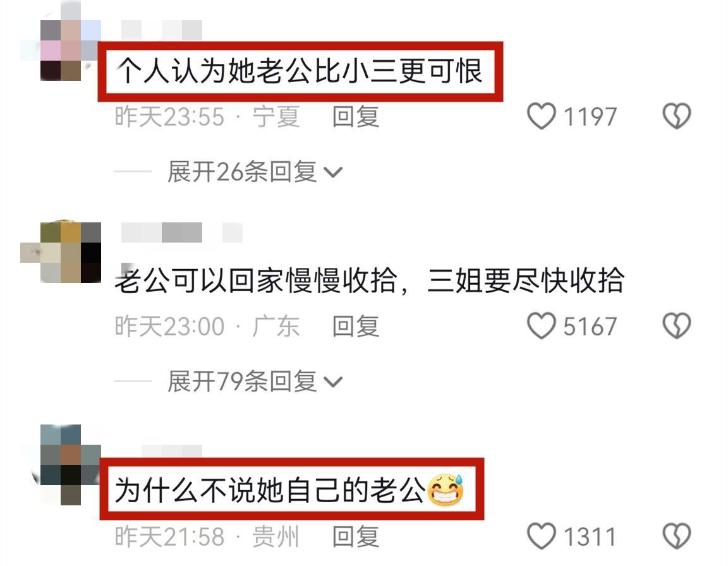Like the comment with 5167 likes
The height and width of the screenshot is (566, 728).
[x=542, y=326]
